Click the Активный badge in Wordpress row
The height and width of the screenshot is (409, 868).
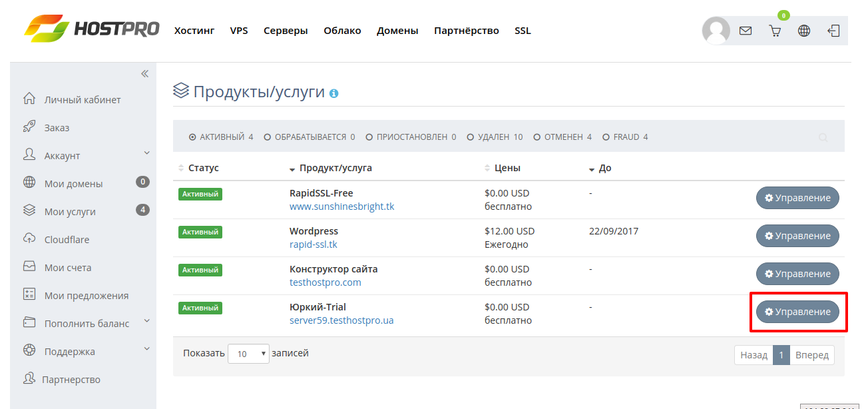click(200, 232)
